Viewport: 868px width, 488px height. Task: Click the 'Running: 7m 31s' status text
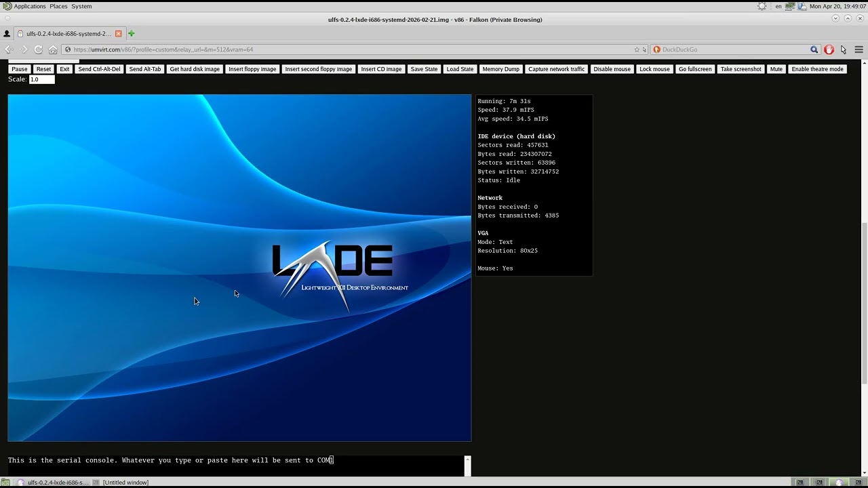504,101
